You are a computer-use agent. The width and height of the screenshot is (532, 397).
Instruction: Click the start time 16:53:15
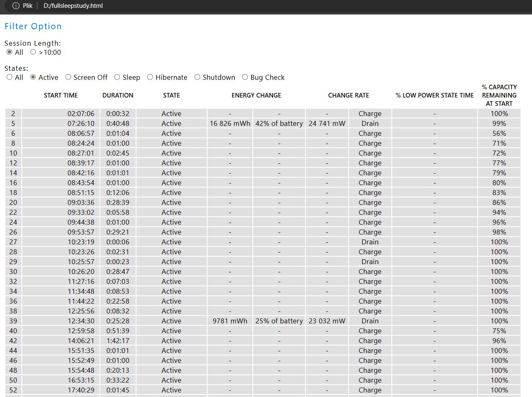81,380
